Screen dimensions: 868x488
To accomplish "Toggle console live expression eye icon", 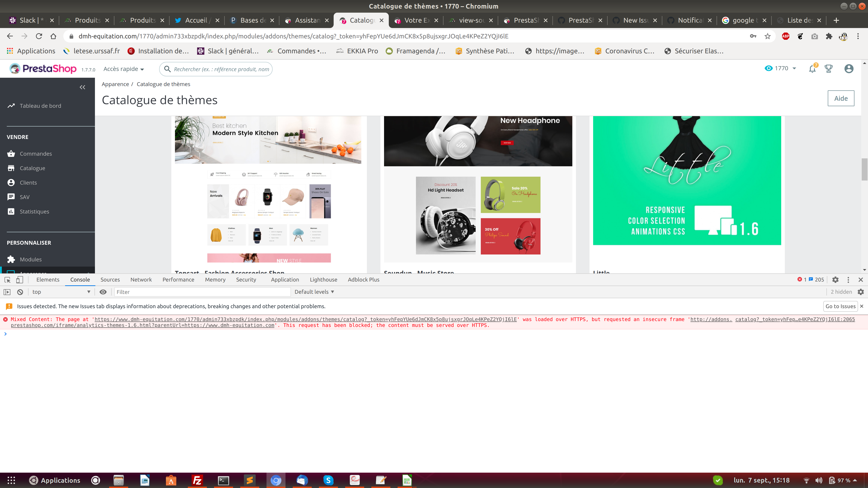I will [x=103, y=292].
